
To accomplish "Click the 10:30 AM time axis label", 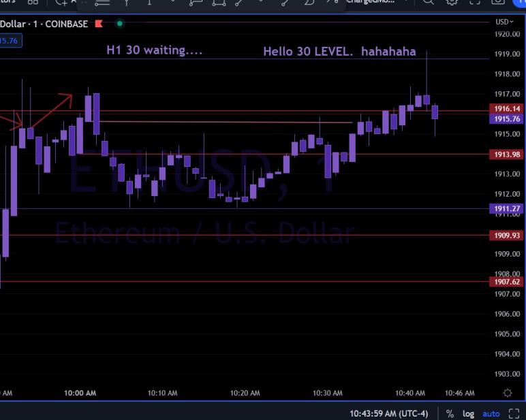I will [328, 393].
